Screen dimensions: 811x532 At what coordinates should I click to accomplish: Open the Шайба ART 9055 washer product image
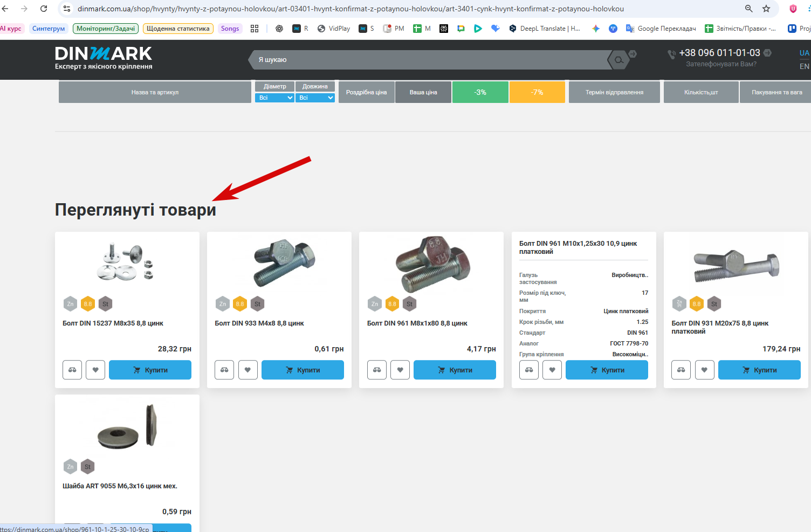127,426
